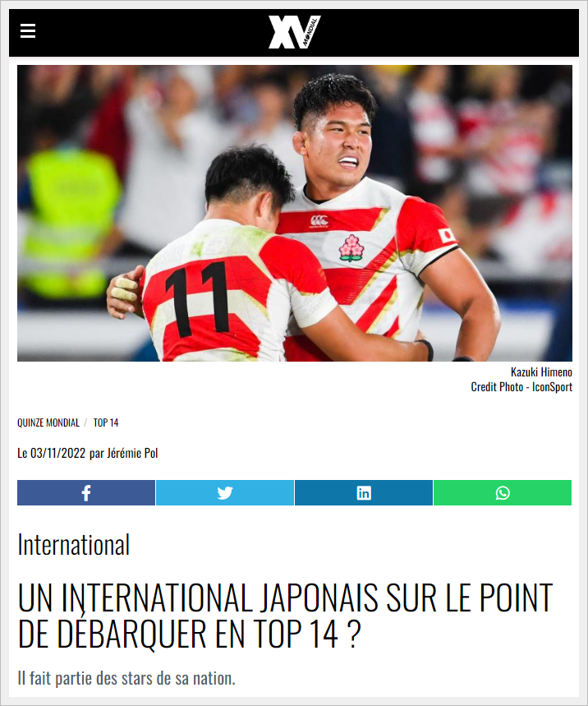Screen dimensions: 588x706
Task: Click the breadcrumb slash separator
Action: (85, 422)
